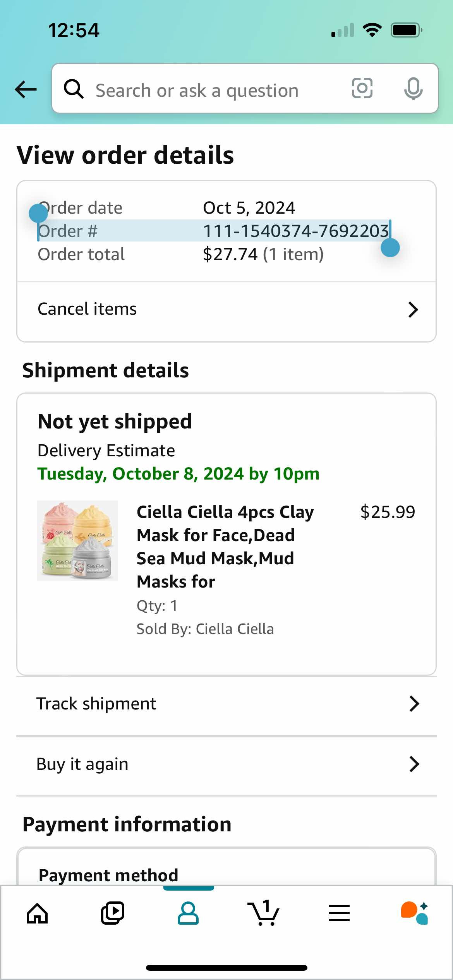Open the hamburger menu tab
Image resolution: width=453 pixels, height=980 pixels.
click(339, 913)
